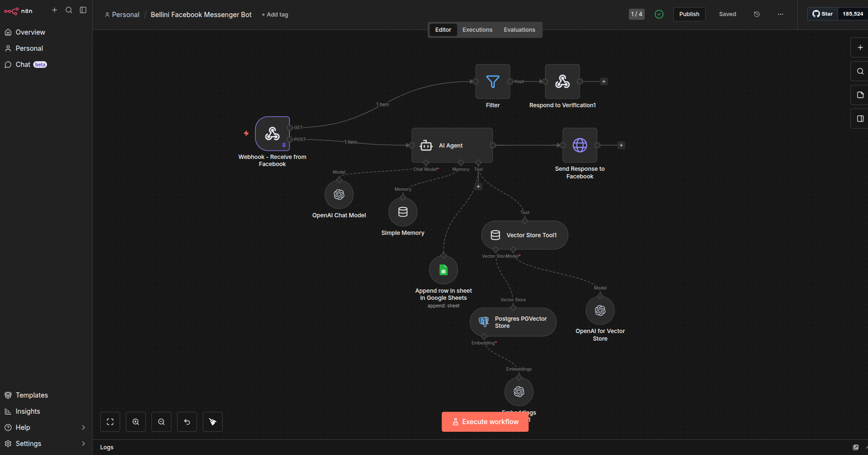This screenshot has height=455, width=868.
Task: Zoom in on the canvas
Action: tap(136, 422)
